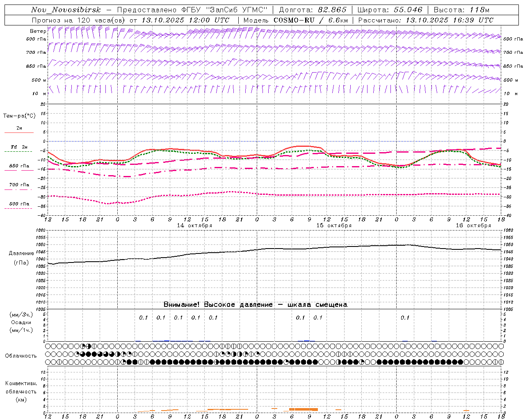525x420 pixels.
Task: Click the red 2m temperature curve on the graph
Action: [x=304, y=146]
